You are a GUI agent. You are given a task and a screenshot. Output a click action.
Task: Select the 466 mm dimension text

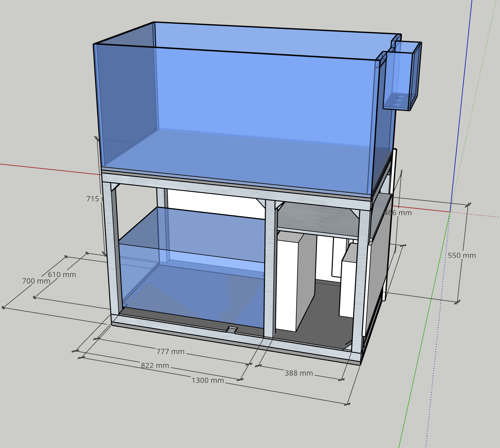tap(398, 213)
